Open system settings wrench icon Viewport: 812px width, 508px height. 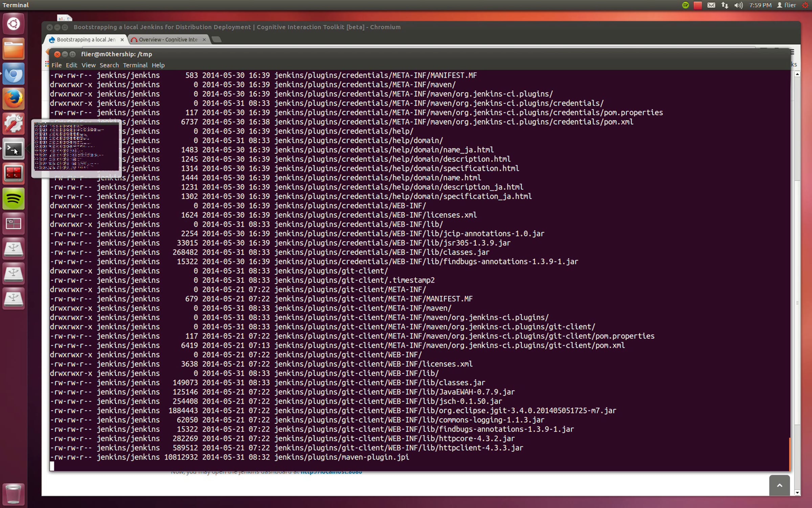(14, 124)
